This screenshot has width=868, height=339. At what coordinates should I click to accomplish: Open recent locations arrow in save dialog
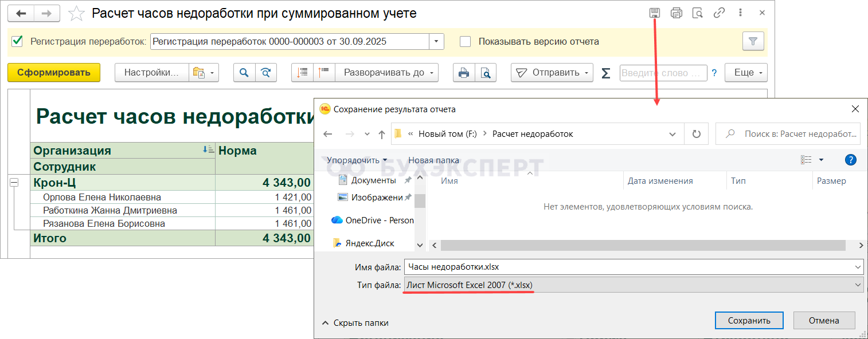coord(367,134)
